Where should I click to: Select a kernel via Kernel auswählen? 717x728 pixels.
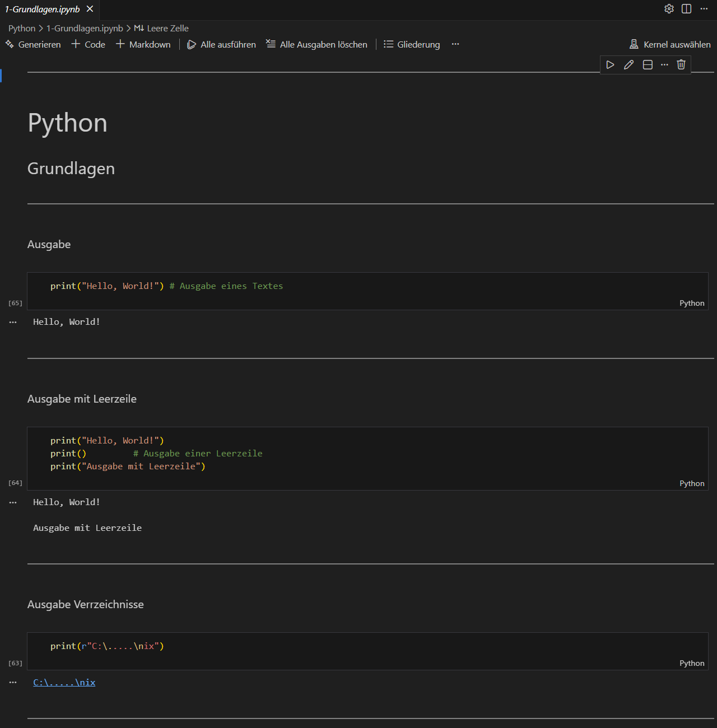pos(670,44)
